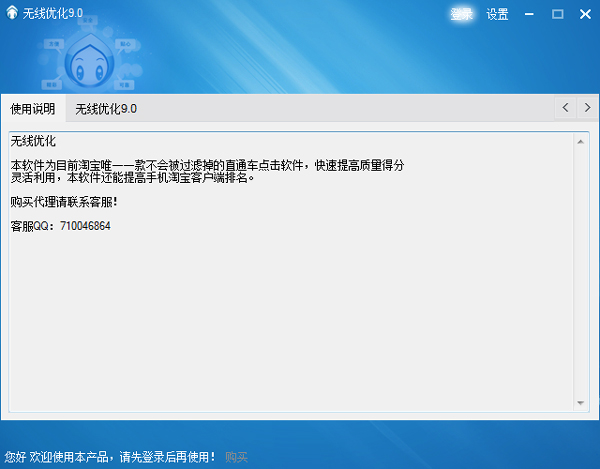600x469 pixels.
Task: Open the 设置 settings menu
Action: click(x=497, y=14)
